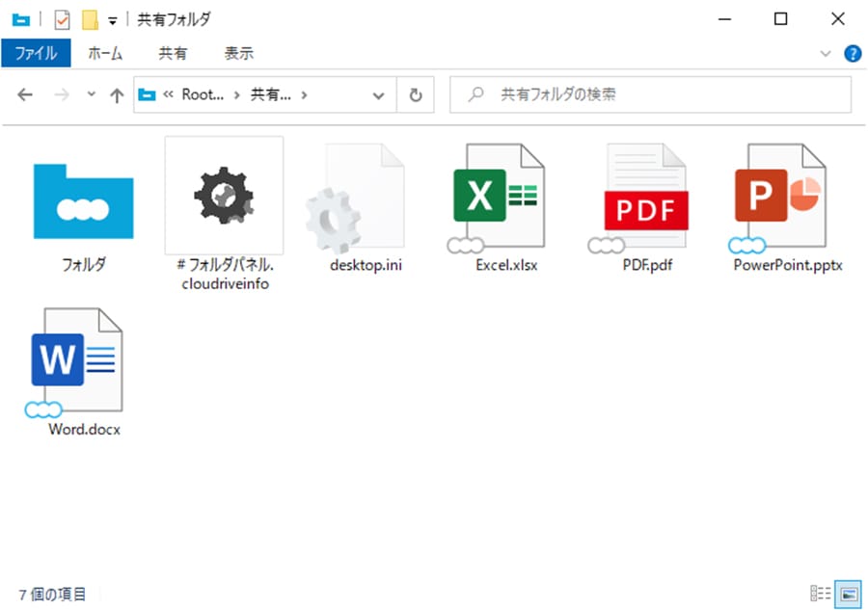Select the Word.docx file icon

74,362
